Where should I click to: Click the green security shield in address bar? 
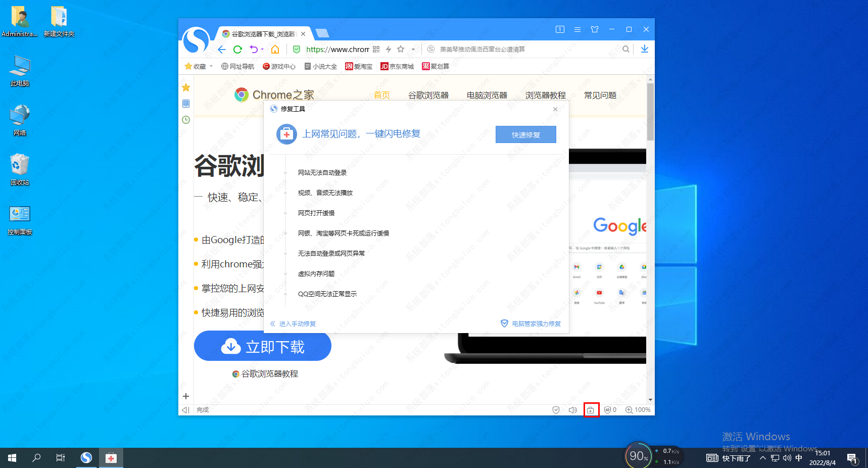pyautogui.click(x=297, y=49)
